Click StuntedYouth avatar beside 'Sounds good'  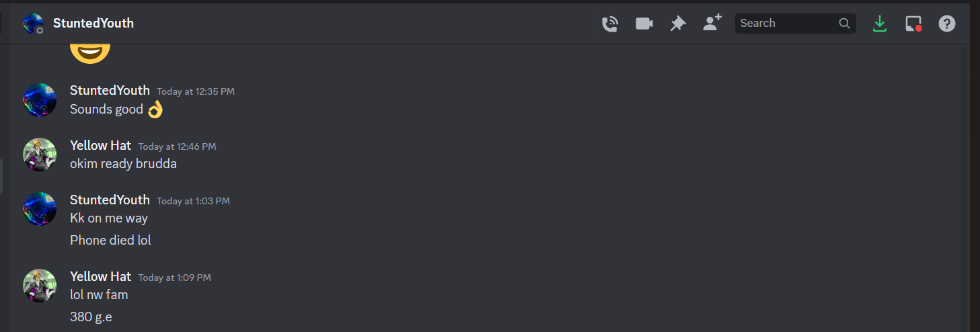pyautogui.click(x=40, y=99)
